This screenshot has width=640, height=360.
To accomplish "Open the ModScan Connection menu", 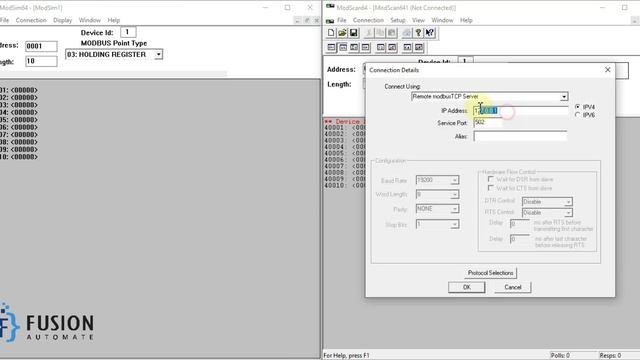I will point(368,20).
